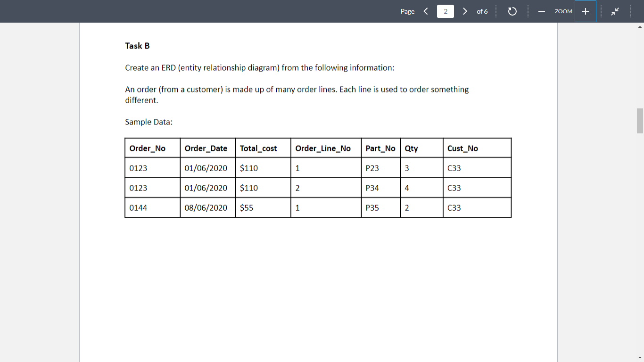The height and width of the screenshot is (362, 644).
Task: Advance to page 3 using the right chevron
Action: click(465, 11)
